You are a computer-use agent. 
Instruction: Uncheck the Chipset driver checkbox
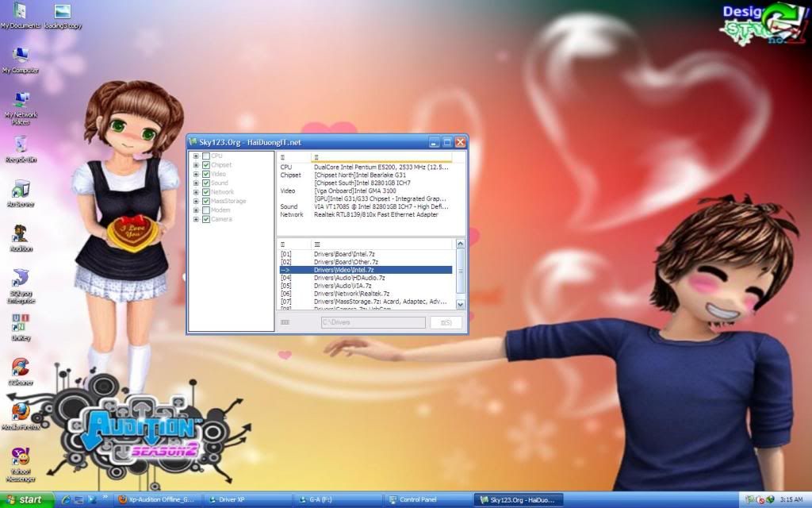tap(206, 165)
